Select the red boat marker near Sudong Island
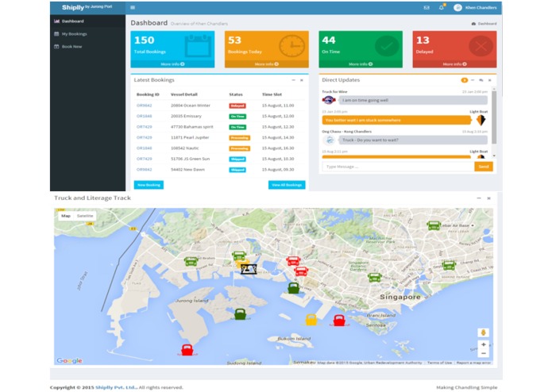Viewport: 552px width, 392px height. tap(187, 350)
